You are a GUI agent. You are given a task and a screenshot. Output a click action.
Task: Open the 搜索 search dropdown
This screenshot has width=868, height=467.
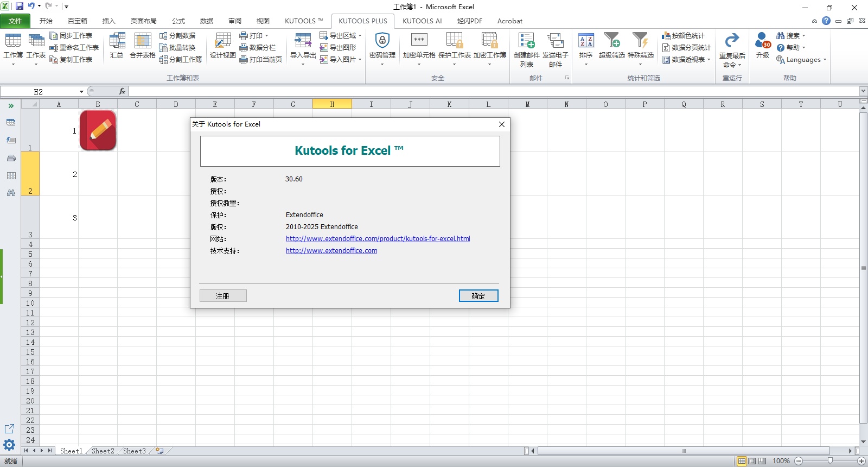(x=791, y=36)
